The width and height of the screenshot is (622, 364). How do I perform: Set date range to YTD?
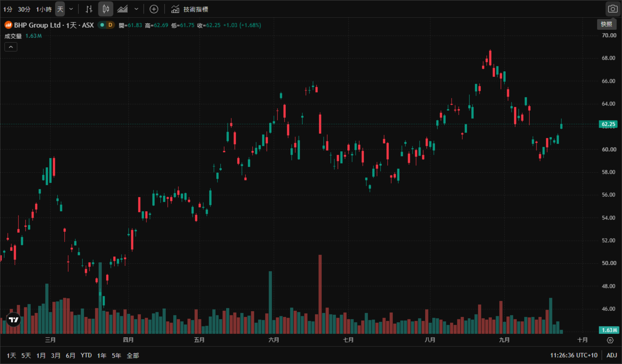pos(86,355)
